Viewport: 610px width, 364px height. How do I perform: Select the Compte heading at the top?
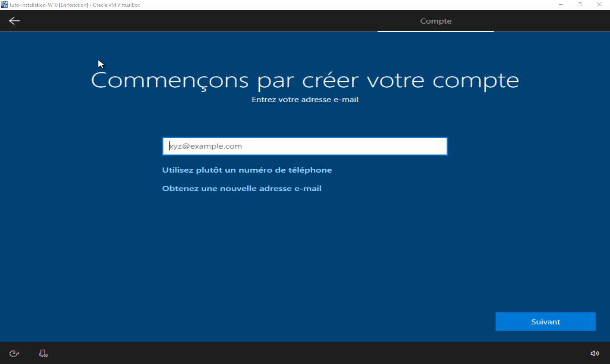tap(435, 21)
